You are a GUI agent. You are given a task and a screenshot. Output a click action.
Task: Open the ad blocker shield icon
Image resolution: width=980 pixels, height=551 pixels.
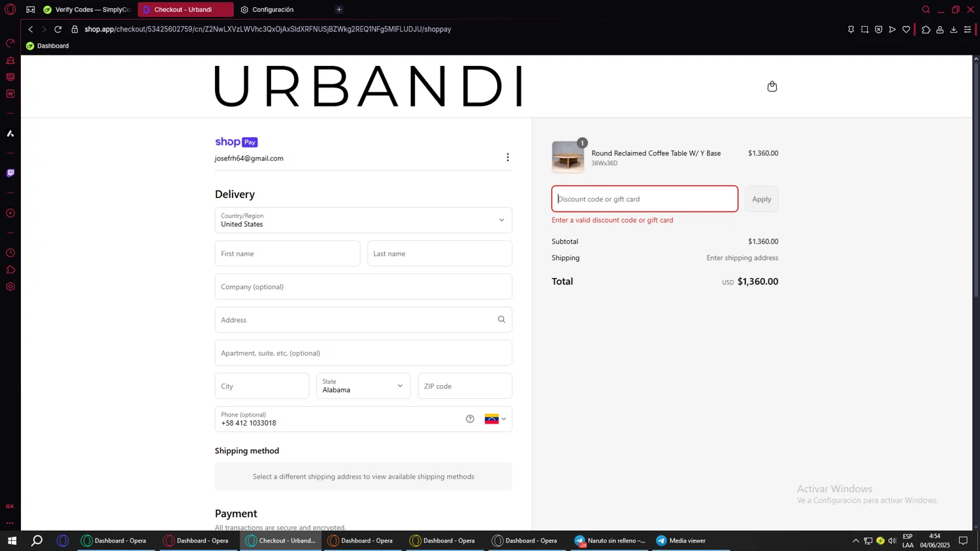879,29
